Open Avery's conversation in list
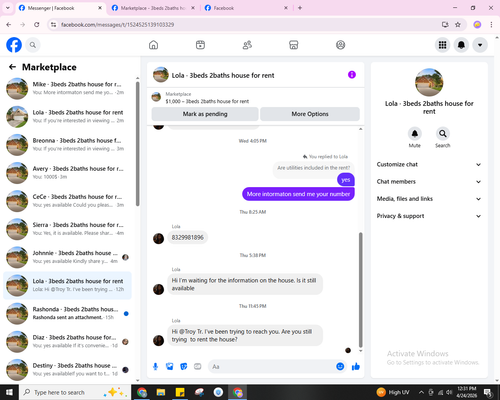This screenshot has width=500, height=400. coord(67,173)
